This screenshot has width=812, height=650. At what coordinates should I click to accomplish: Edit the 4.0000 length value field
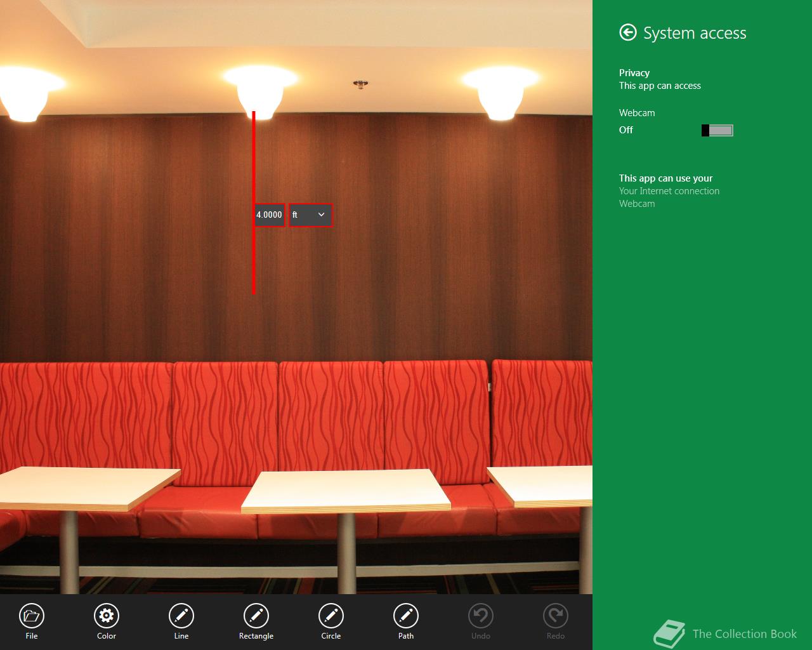point(270,215)
